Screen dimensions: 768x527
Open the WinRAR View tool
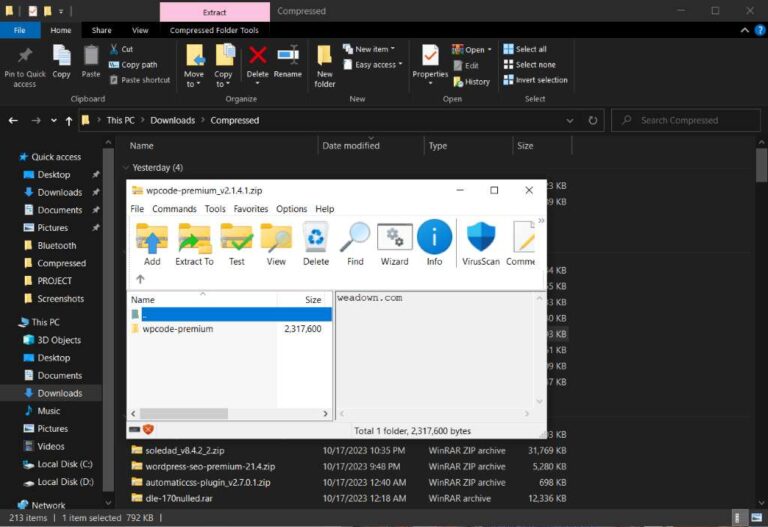click(x=276, y=244)
